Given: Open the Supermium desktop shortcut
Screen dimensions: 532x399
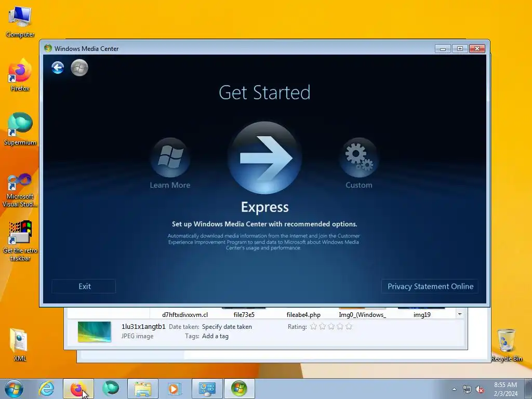Looking at the screenshot, I should [20, 129].
